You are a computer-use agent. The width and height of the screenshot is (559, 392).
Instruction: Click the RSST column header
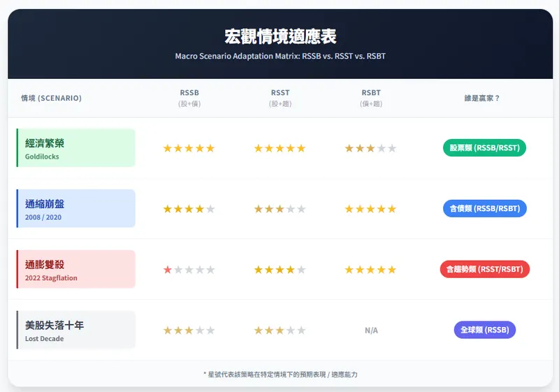coord(280,93)
